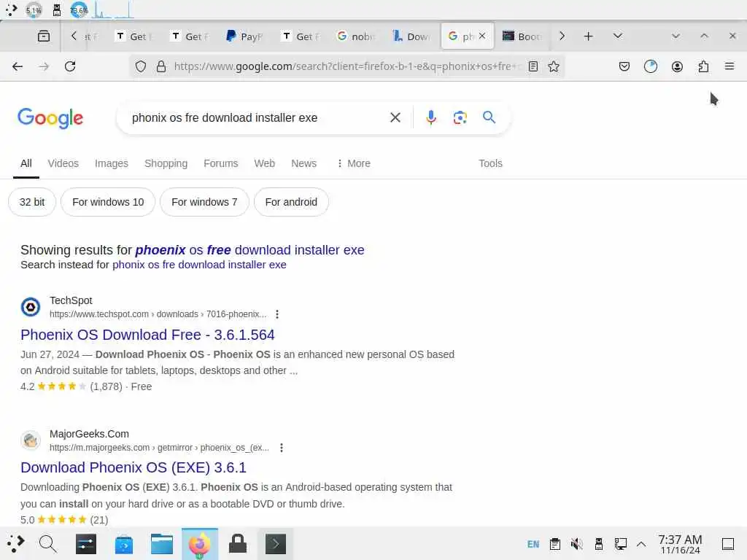Open the extensions puzzle icon
The width and height of the screenshot is (747, 560).
click(x=703, y=66)
